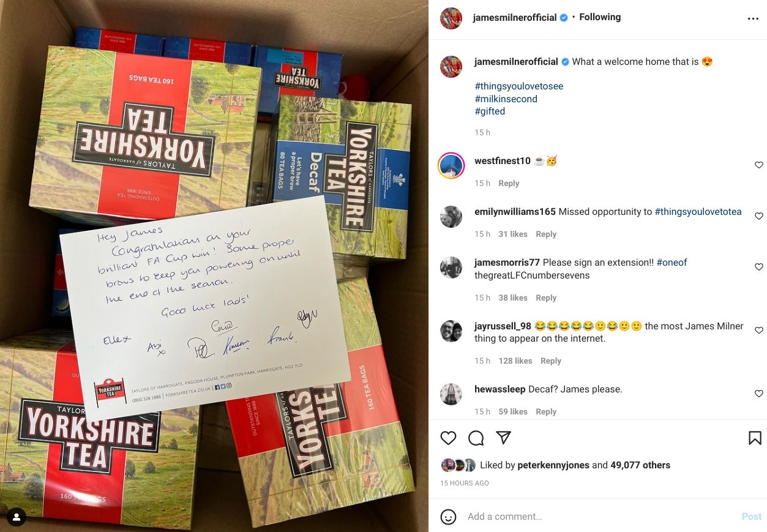Image resolution: width=767 pixels, height=532 pixels.
Task: Like the post with heart icon
Action: coord(449,438)
